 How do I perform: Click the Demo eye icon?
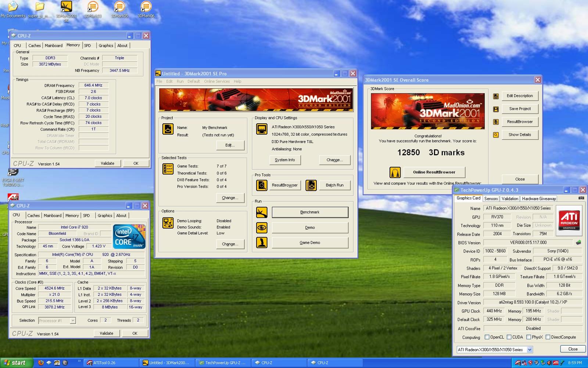point(262,227)
